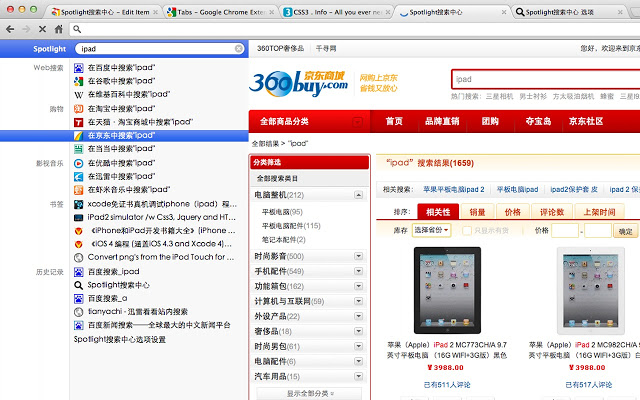Open the 360TOP奢侈品 top link
Screen dimensions: 640x400
tap(280, 49)
